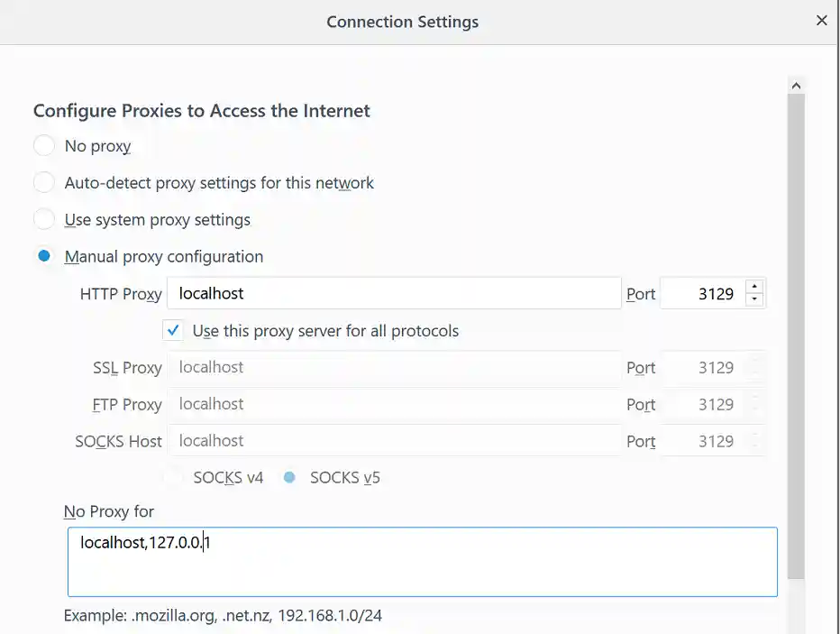Click the HTTP Proxy port field

click(703, 294)
